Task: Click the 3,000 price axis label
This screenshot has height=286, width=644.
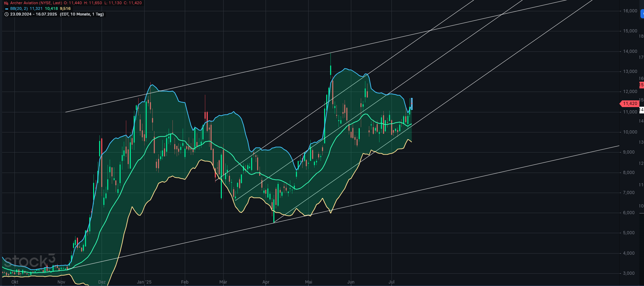Action: click(629, 273)
